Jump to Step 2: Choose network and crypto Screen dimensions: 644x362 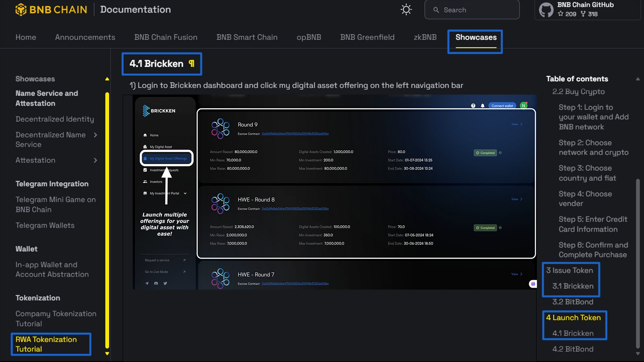pyautogui.click(x=594, y=148)
